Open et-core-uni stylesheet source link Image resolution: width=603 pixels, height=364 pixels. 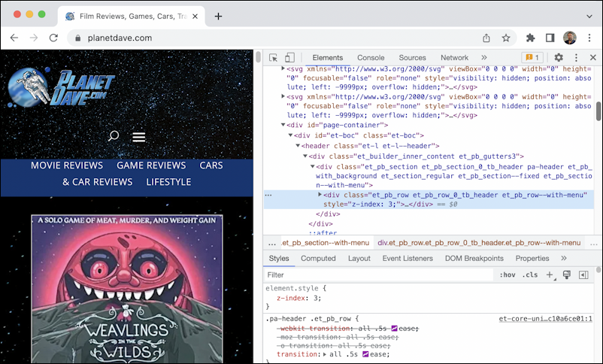pos(546,319)
